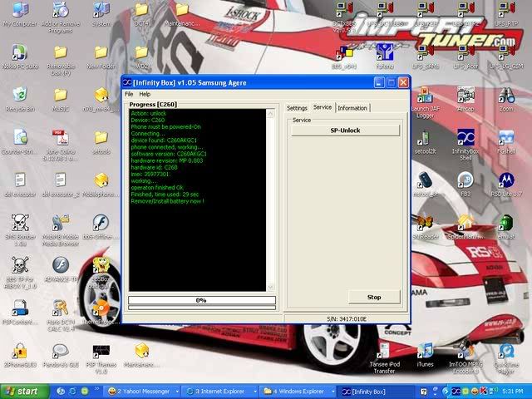Screen dimensions: 532x399
Task: Open the ADVANCE-TP Flash shortcut
Action: (x=61, y=270)
